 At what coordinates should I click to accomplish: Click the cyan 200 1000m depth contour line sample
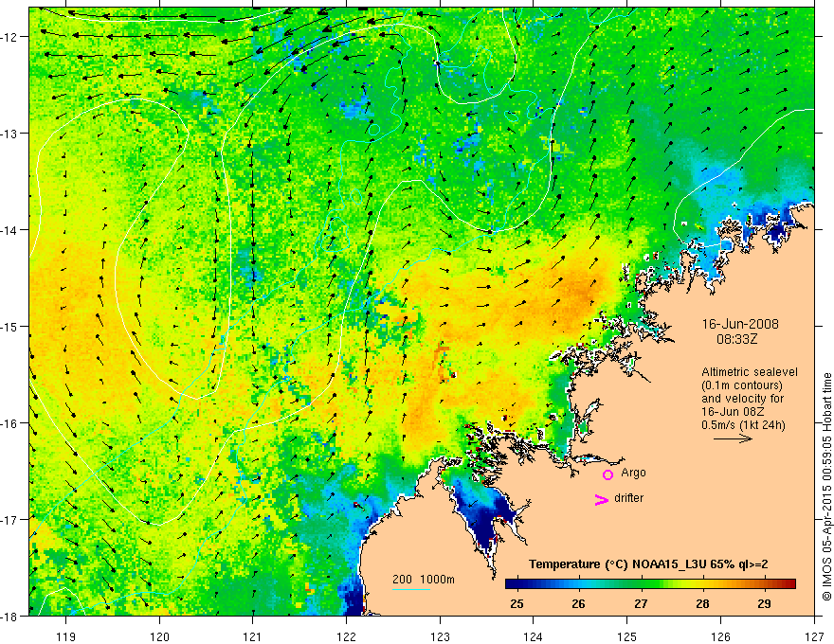pyautogui.click(x=411, y=589)
